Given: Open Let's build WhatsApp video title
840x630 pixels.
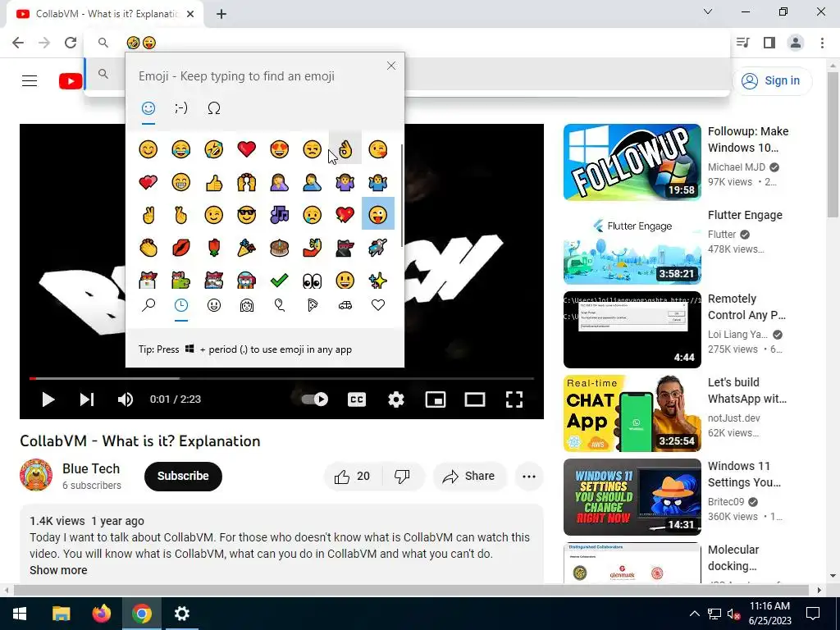Looking at the screenshot, I should click(x=746, y=390).
